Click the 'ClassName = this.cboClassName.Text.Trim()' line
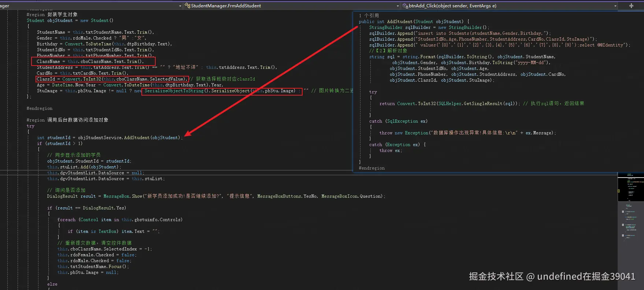The width and height of the screenshot is (644, 290). coord(90,62)
